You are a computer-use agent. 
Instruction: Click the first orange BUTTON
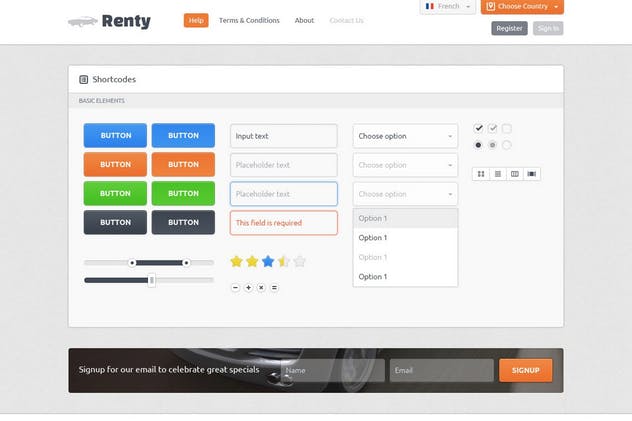coord(115,164)
